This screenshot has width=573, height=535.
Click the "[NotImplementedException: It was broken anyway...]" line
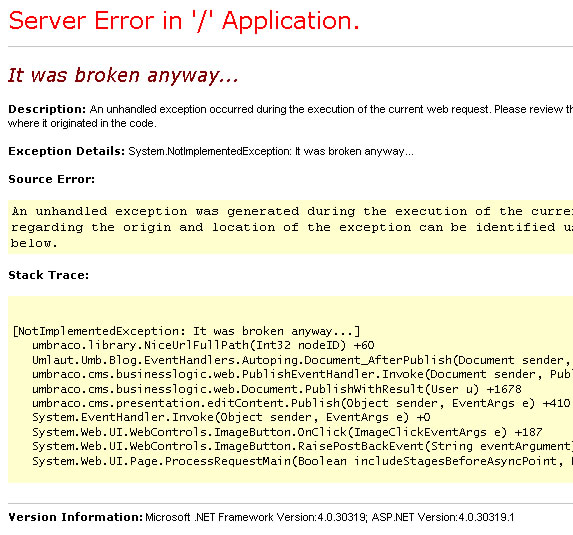point(186,331)
